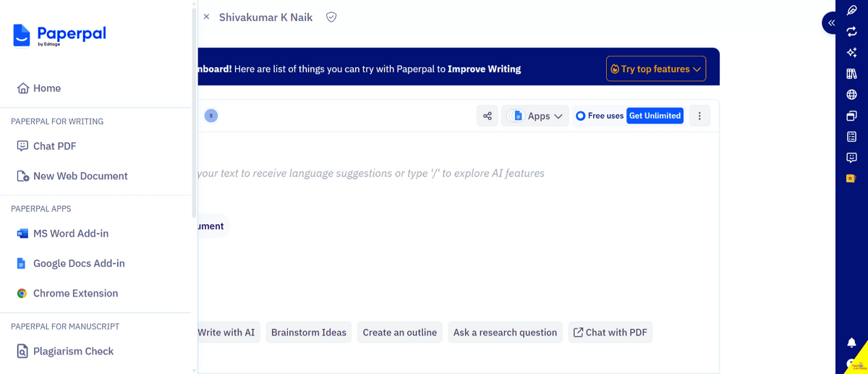Click the AI sparkles icon
The height and width of the screenshot is (374, 868).
[851, 53]
